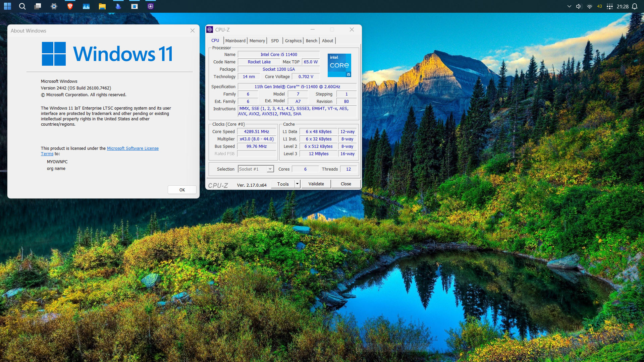
Task: Open the Settings gear on the taskbar
Action: click(54, 6)
